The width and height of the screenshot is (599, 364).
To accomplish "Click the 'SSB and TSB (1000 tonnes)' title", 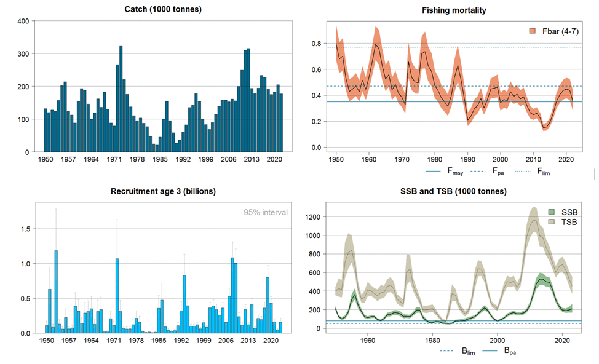I will (453, 191).
